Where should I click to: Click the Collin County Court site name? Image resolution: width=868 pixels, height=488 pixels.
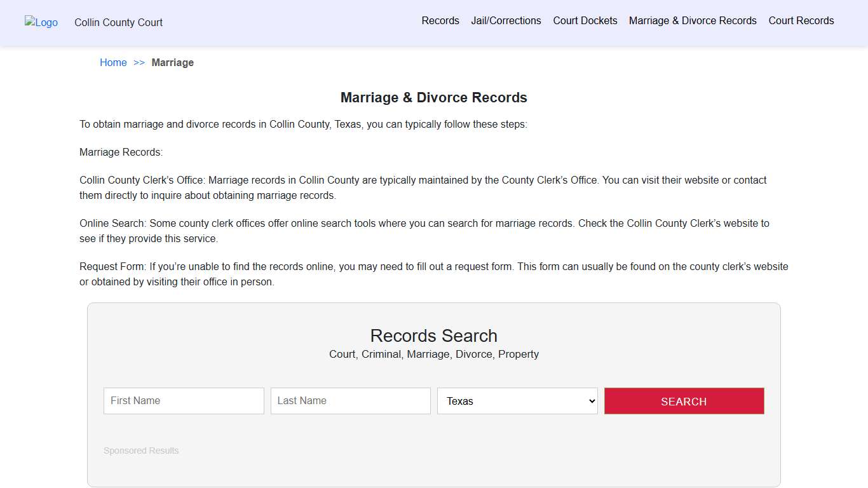(x=118, y=22)
